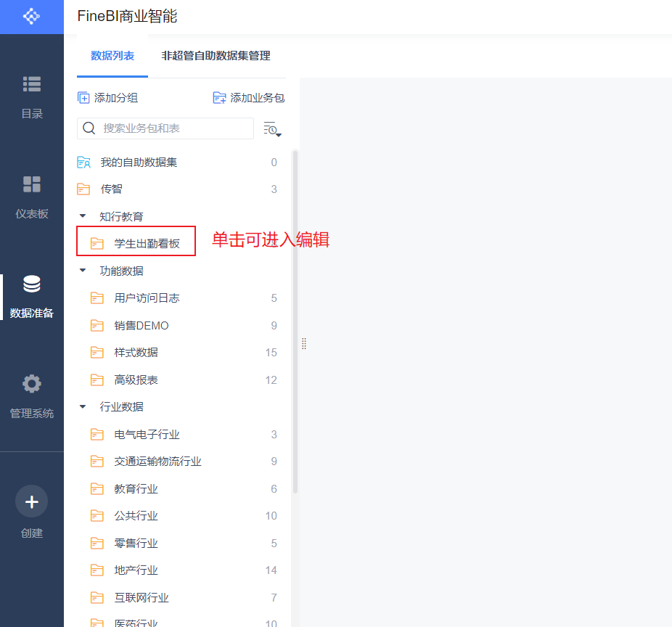The image size is (672, 627).
Task: Switch to the 数据列表 tab
Action: point(112,56)
